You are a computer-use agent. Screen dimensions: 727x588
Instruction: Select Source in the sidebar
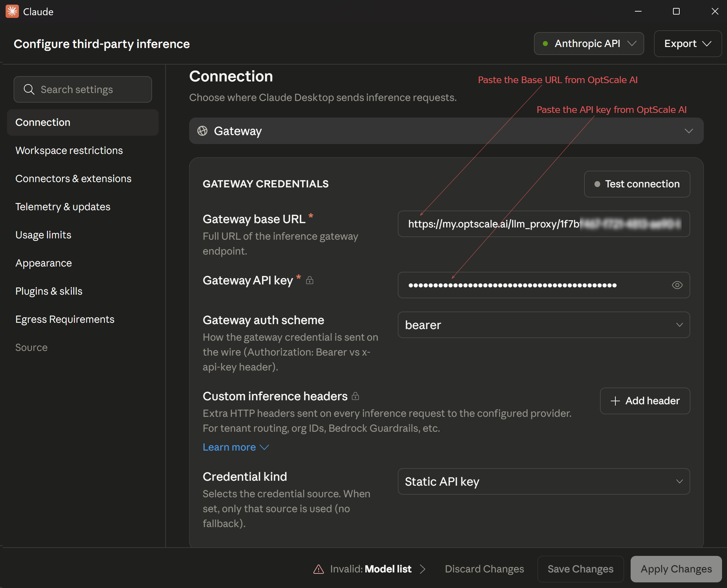tap(31, 347)
